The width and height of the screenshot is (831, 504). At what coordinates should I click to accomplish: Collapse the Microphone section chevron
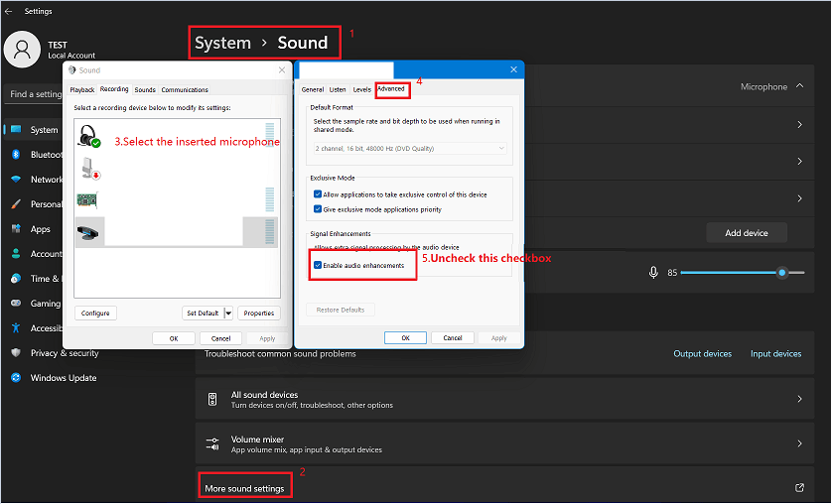(800, 85)
